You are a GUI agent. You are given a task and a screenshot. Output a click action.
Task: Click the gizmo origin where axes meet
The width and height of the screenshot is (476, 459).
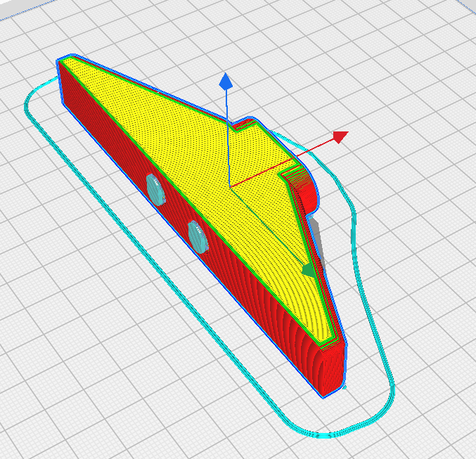pos(229,186)
